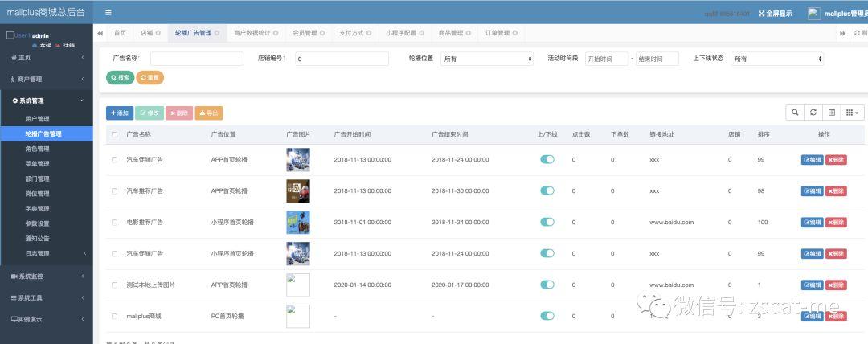Toggle the sidebar with the hamburger icon
The image size is (868, 344).
[x=108, y=13]
